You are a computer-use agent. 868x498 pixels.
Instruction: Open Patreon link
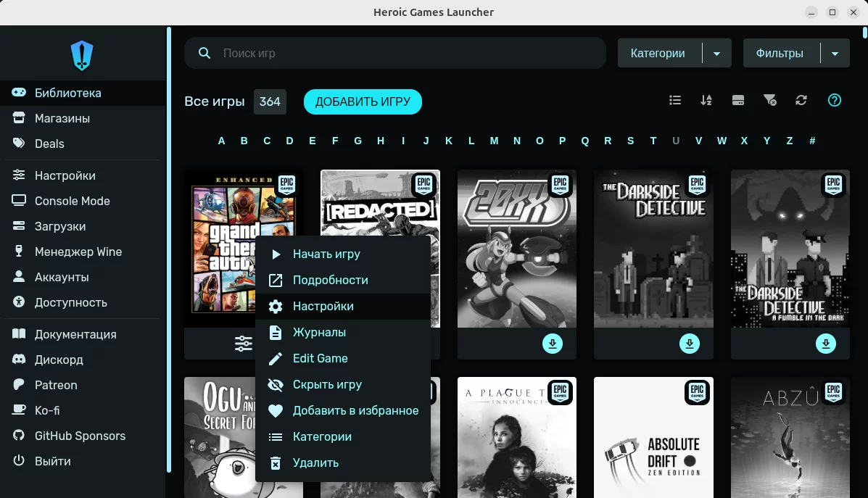(x=83, y=385)
